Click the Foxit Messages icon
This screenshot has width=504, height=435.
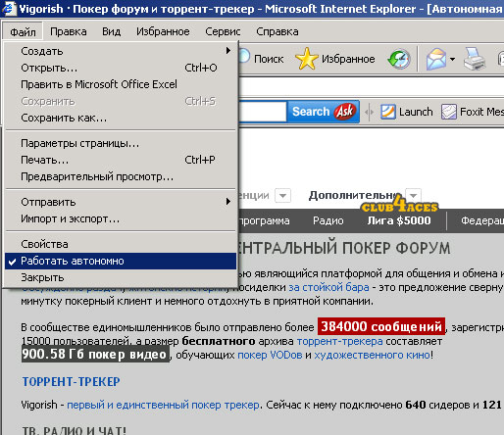point(449,112)
